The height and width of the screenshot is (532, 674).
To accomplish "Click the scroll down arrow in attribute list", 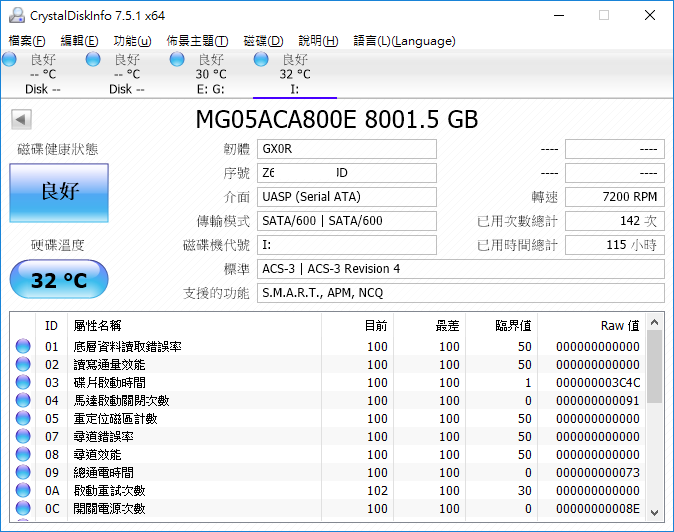I will (x=655, y=512).
